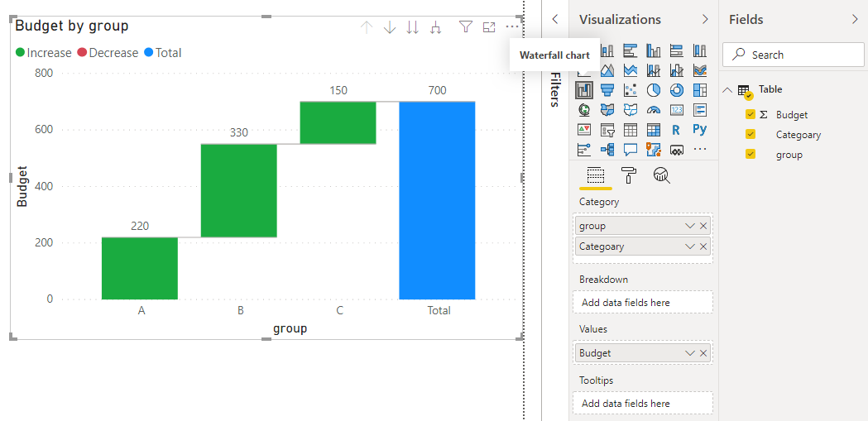868x421 pixels.
Task: Select the Python (Py) visual
Action: pos(700,130)
